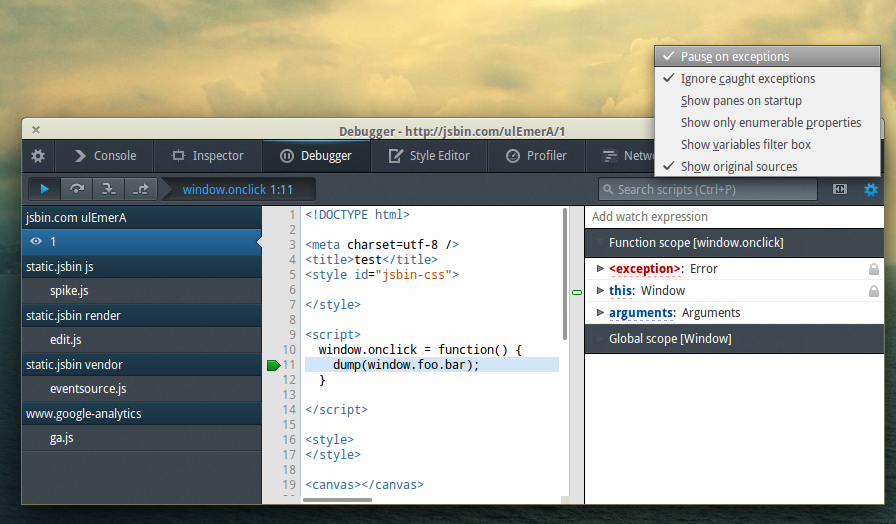Click the Step Out icon
The image size is (896, 524).
pos(140,189)
